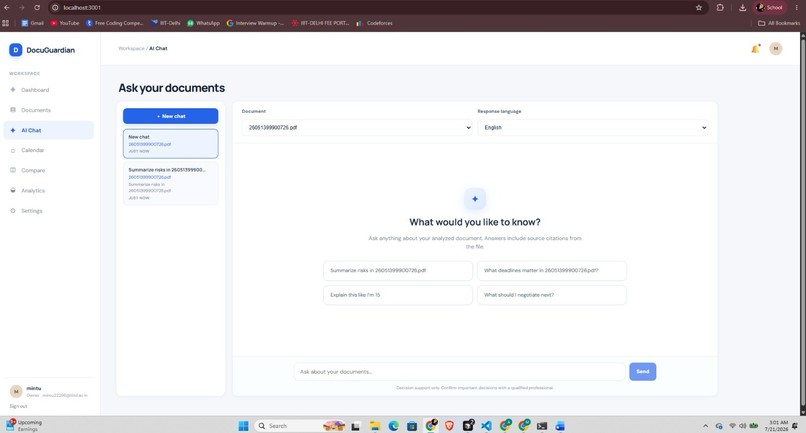This screenshot has height=433, width=806.
Task: Open Settings from the sidebar
Action: (49, 211)
